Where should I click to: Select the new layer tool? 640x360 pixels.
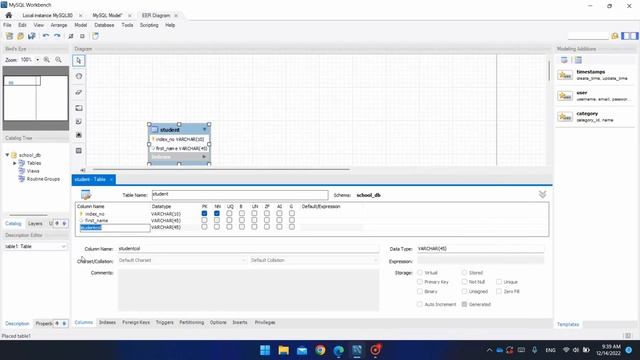79,108
